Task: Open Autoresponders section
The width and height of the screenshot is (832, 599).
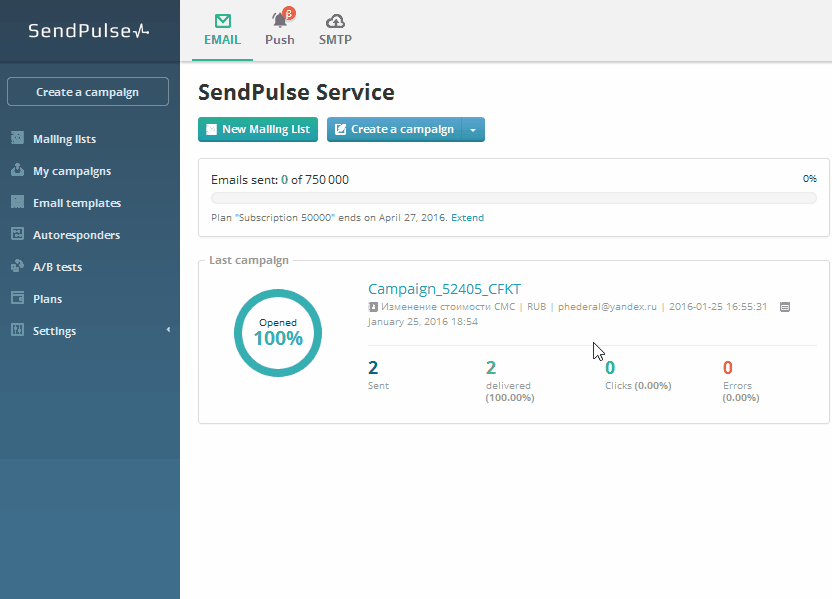Action: tap(76, 235)
